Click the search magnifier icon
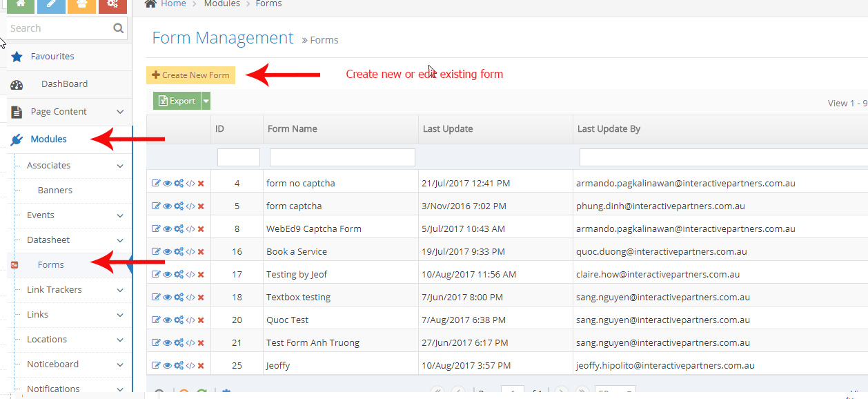Screen dimensions: 868x399 point(117,28)
